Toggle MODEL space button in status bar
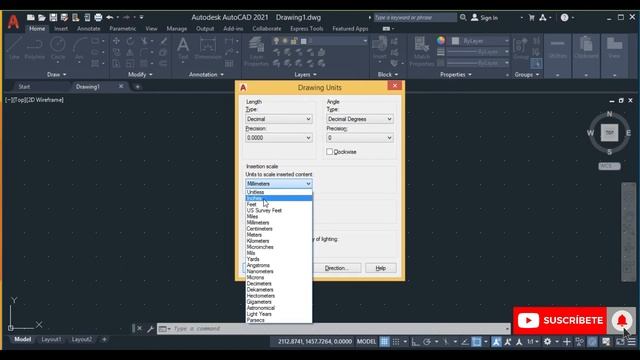 tap(366, 342)
